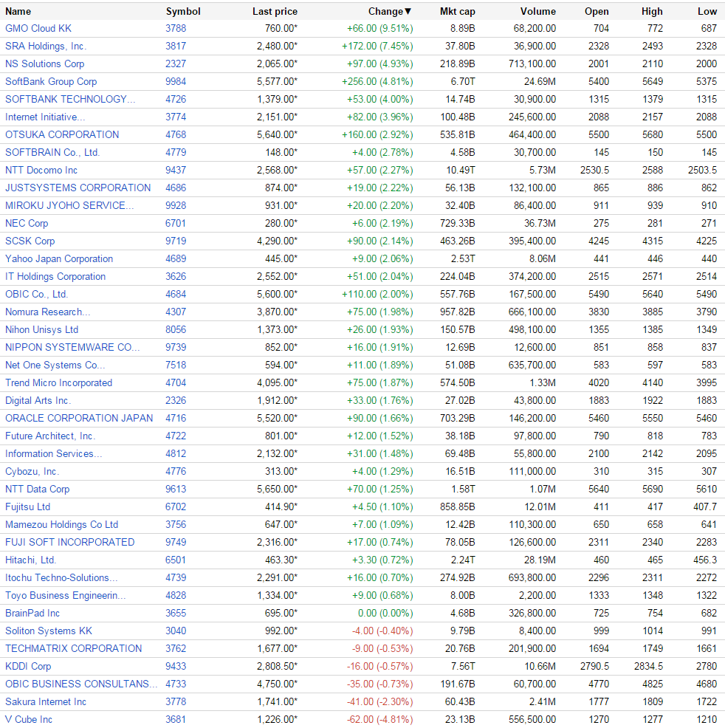Open SoftBank Group Corp link
The width and height of the screenshot is (725, 728).
51,82
